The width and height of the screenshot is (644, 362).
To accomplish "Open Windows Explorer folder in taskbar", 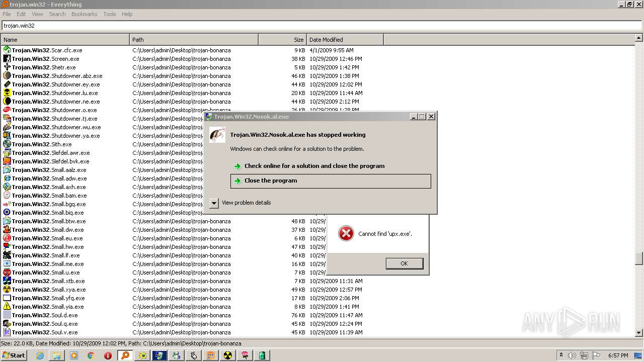I will click(57, 355).
